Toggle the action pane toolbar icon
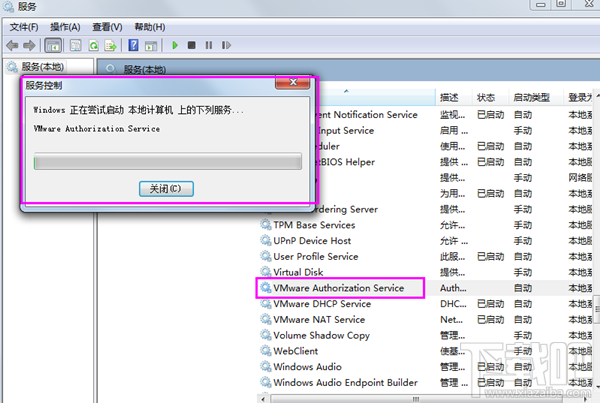600x403 pixels. 151,46
